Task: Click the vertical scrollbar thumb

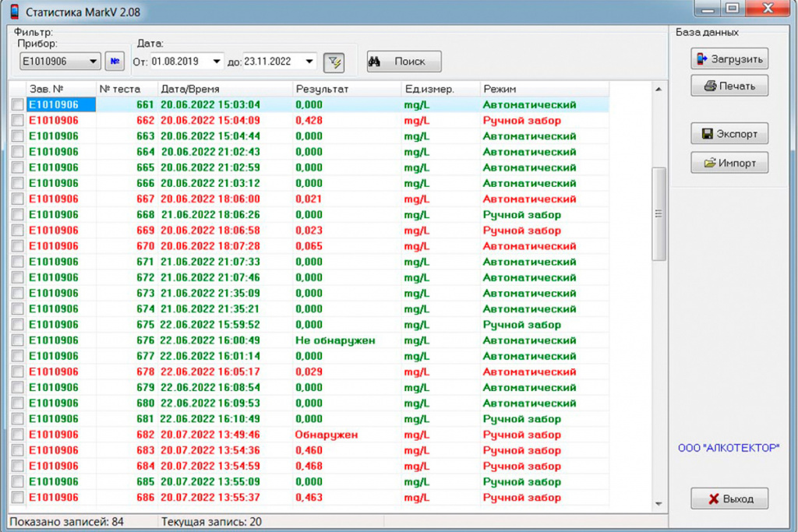Action: [659, 213]
